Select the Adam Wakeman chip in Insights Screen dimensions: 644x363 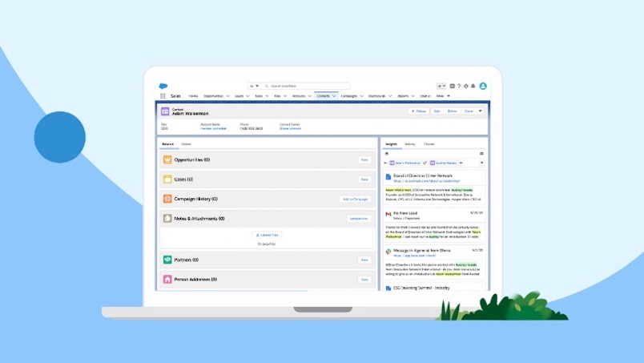tap(405, 163)
